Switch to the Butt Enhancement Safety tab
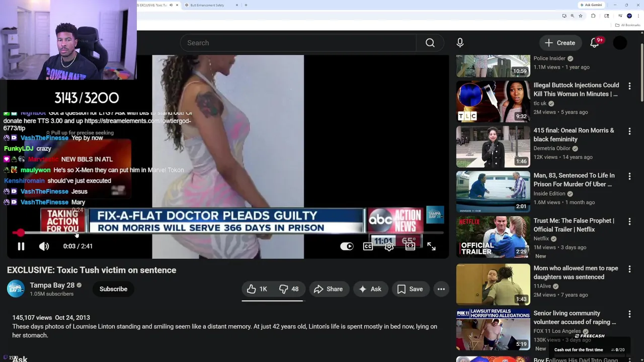Screen dimensions: 644x362 point(207,5)
